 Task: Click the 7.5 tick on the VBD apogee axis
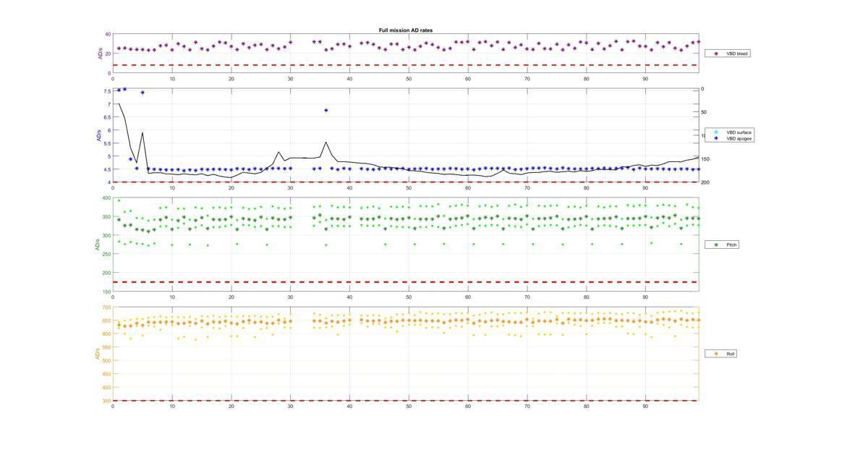point(106,91)
